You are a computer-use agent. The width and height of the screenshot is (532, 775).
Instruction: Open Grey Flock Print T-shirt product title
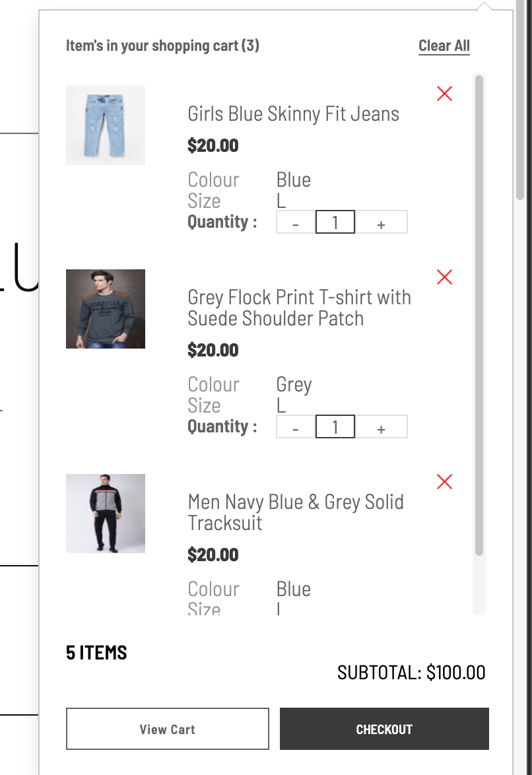[299, 308]
